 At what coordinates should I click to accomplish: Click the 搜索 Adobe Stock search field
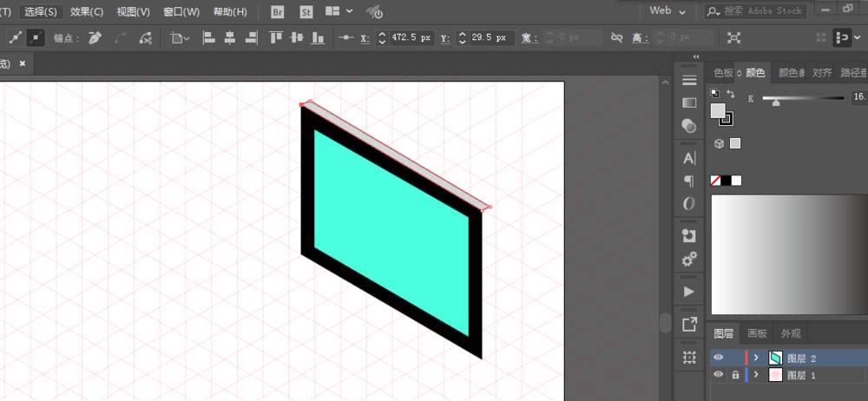click(x=755, y=10)
